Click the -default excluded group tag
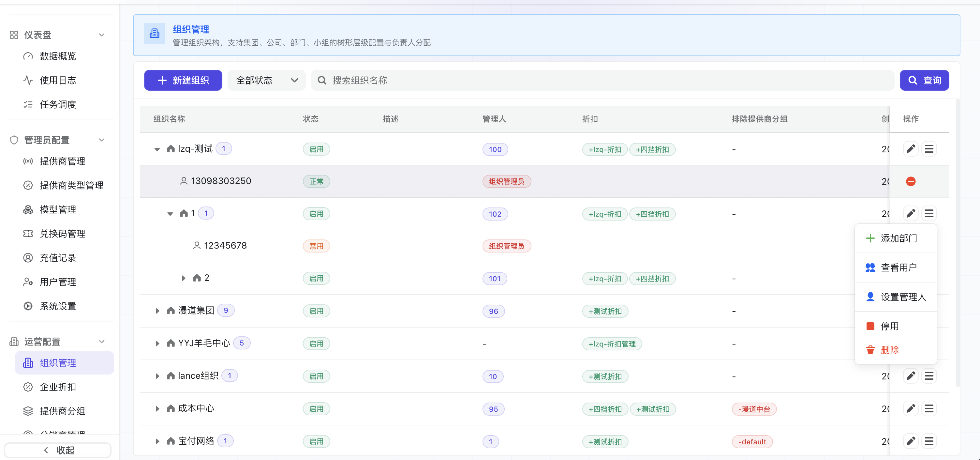980x460 pixels. pos(752,442)
